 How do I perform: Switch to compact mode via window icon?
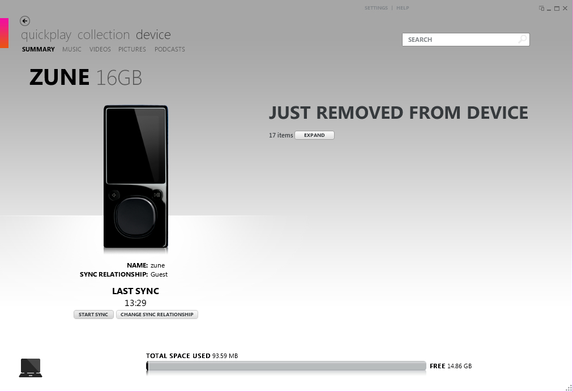[x=541, y=8]
